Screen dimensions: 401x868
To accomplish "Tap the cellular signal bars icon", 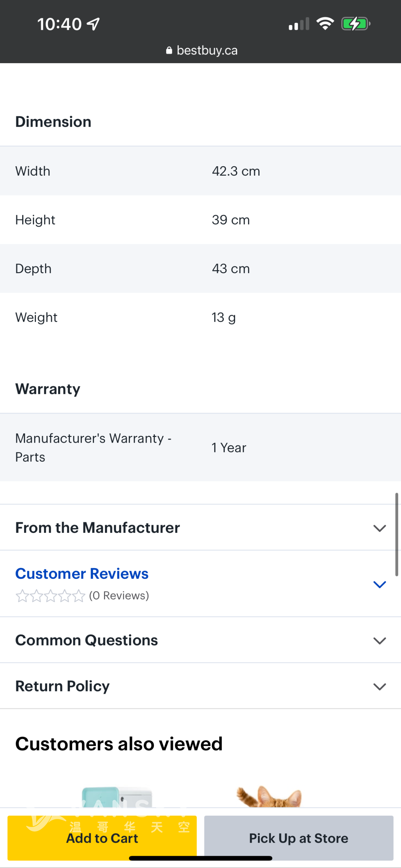I will tap(299, 24).
